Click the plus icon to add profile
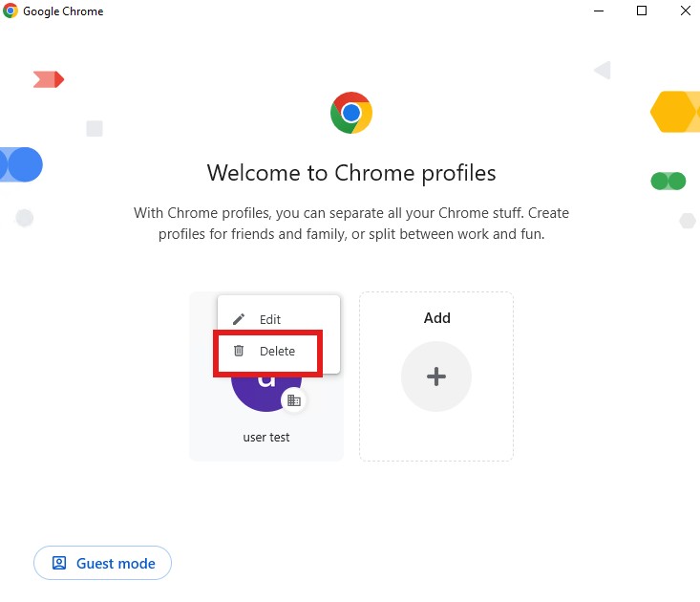The width and height of the screenshot is (700, 602). click(x=436, y=376)
